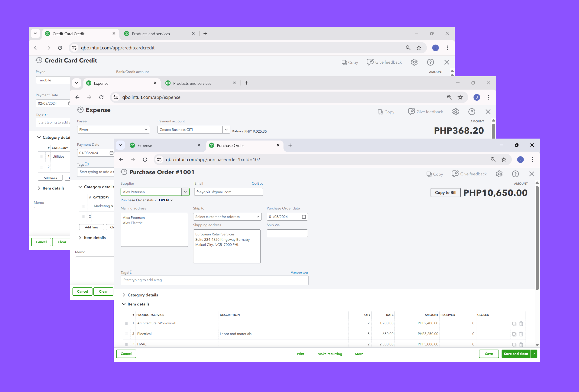Open the More menu in the footer
Screen dimensions: 579x392
pos(359,354)
